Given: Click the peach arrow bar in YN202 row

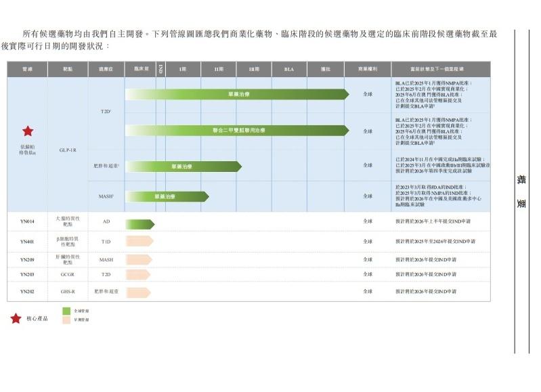Looking at the screenshot, I should (139, 292).
